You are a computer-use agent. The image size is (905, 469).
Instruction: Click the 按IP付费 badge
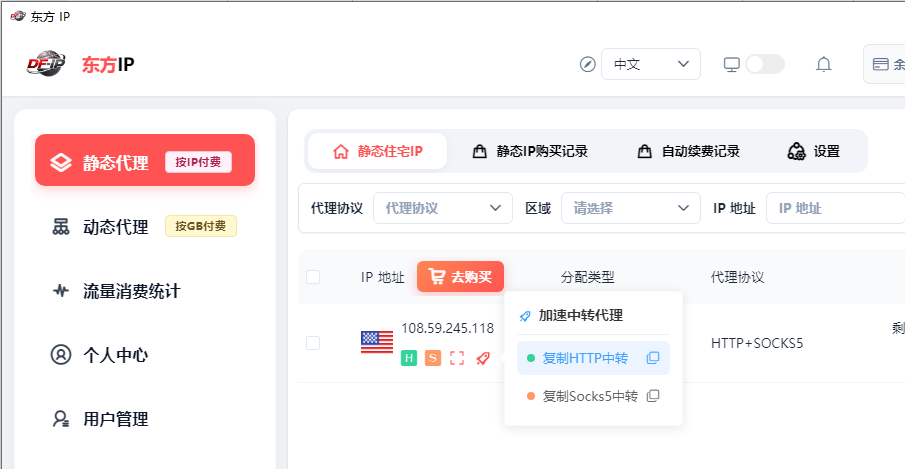click(x=198, y=162)
